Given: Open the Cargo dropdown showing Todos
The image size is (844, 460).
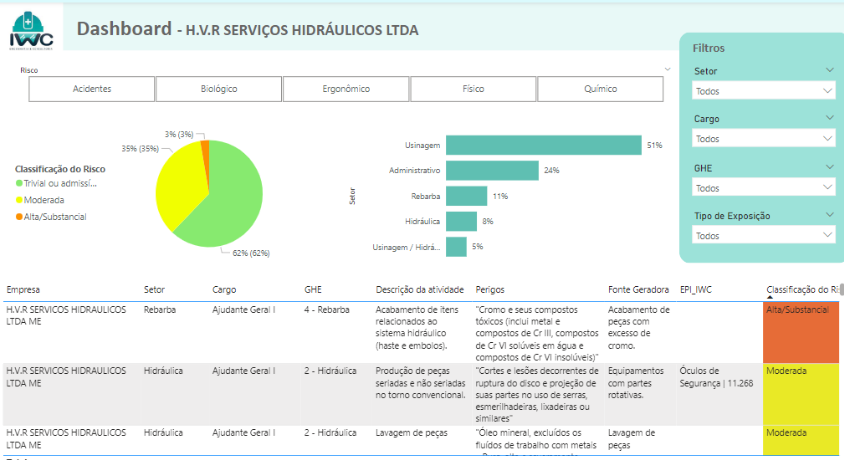Looking at the screenshot, I should click(763, 138).
